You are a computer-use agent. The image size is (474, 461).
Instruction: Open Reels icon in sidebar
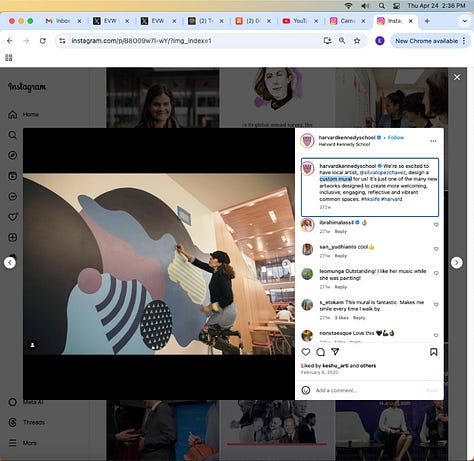point(13,176)
